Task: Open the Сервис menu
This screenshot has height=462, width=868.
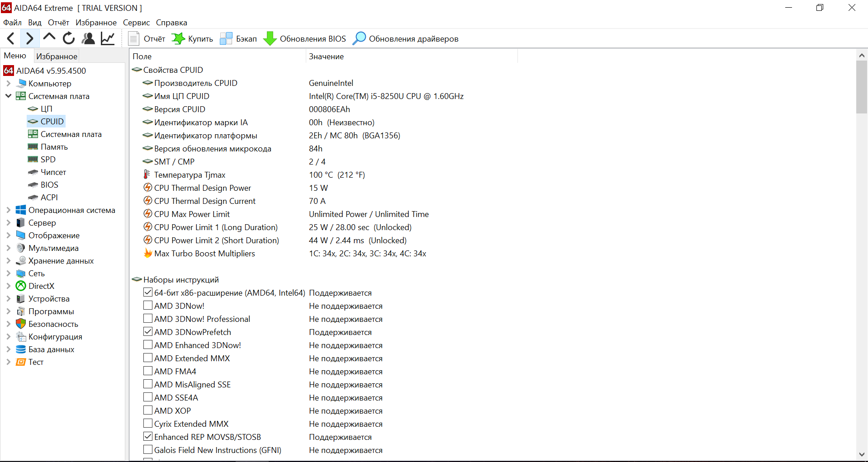Action: [x=136, y=23]
